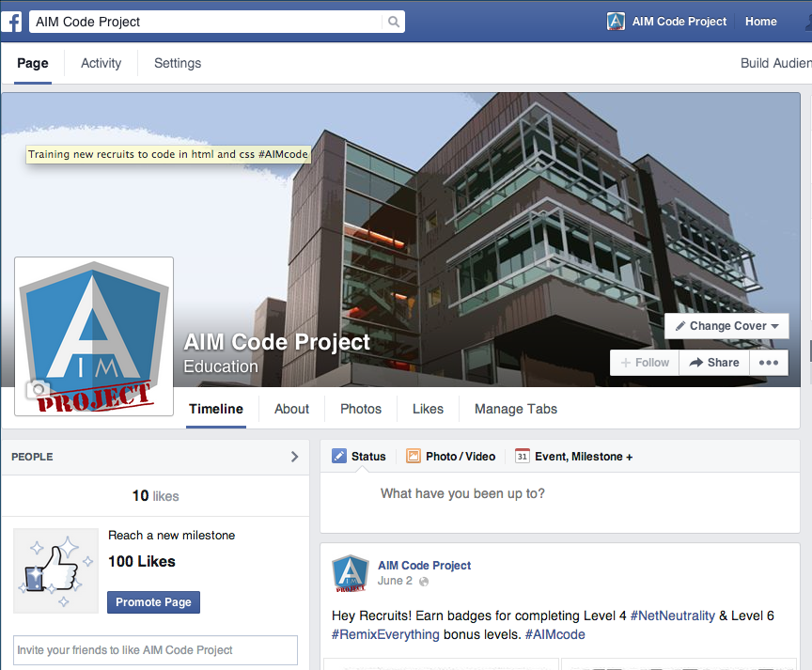Click the #RemixEverything hashtag link

385,634
